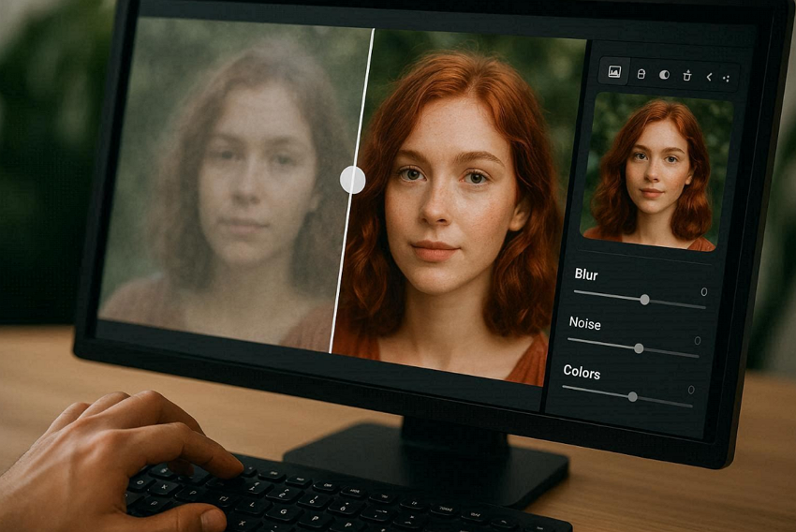Screen dimensions: 796x532
Task: Click the Blur slider handle
Action: pyautogui.click(x=644, y=300)
